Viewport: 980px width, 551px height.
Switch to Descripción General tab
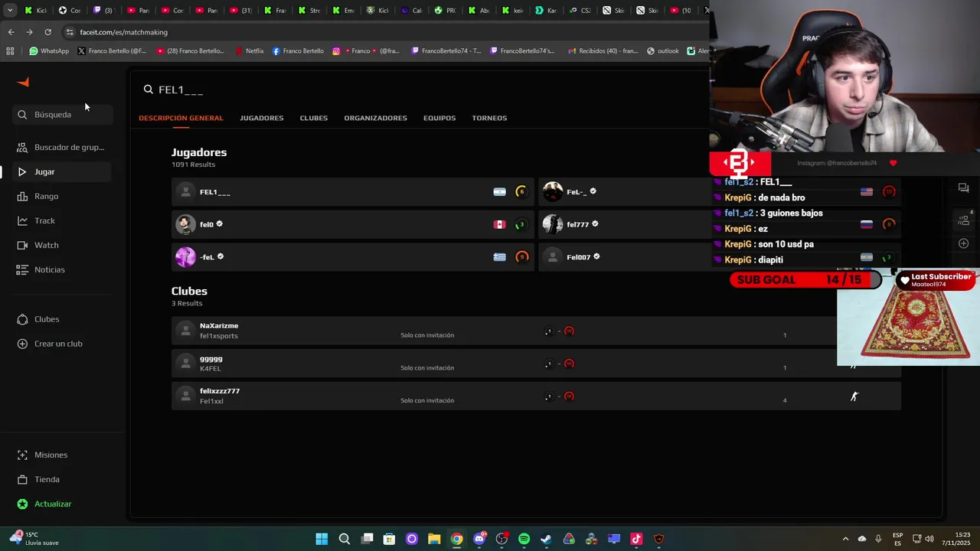[181, 118]
